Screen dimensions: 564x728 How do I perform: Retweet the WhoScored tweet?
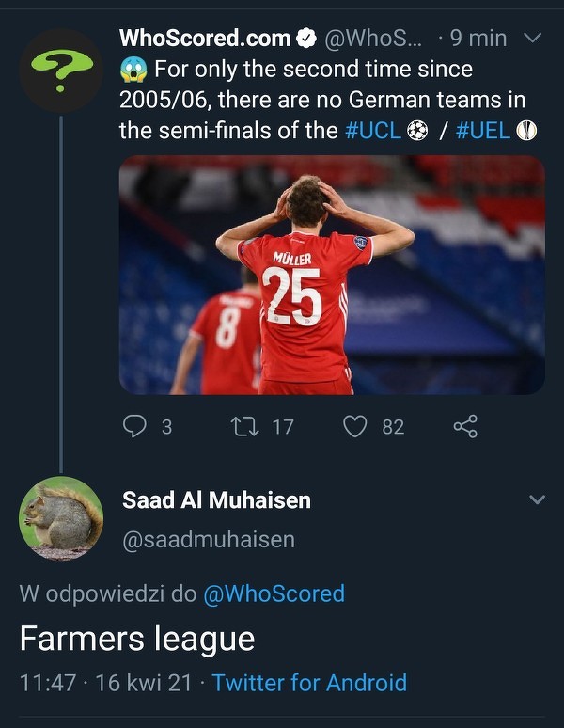click(x=243, y=426)
